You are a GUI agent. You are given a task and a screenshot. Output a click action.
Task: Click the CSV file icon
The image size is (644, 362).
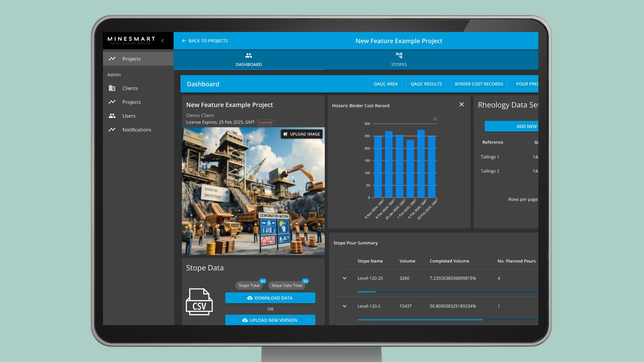[199, 302]
